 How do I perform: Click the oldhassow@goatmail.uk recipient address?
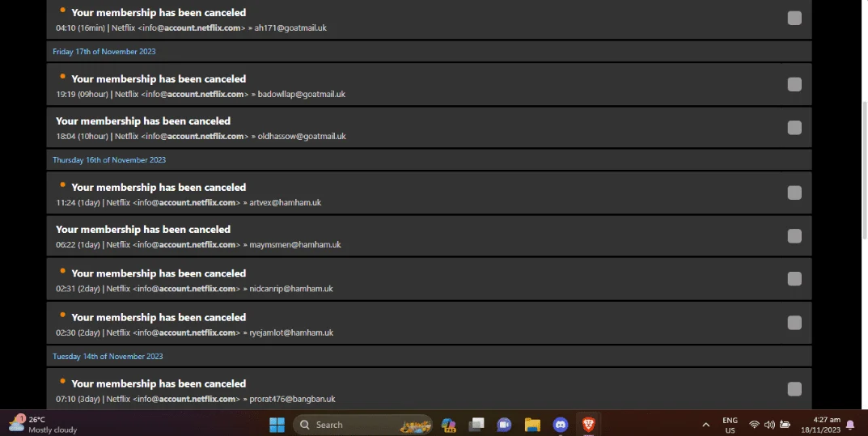[302, 136]
